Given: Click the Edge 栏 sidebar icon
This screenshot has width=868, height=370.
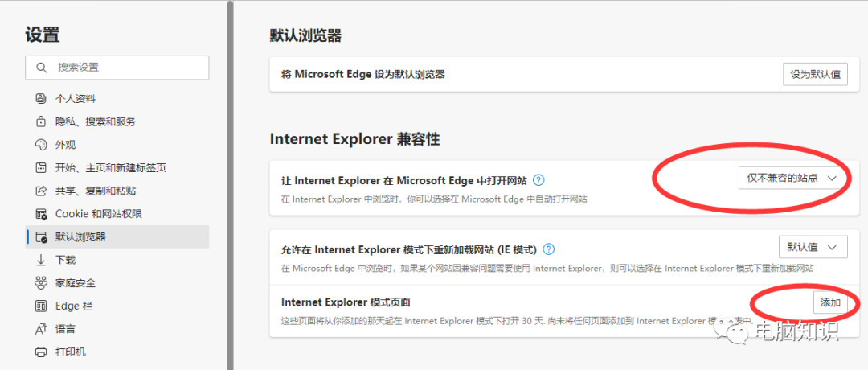Looking at the screenshot, I should (40, 306).
